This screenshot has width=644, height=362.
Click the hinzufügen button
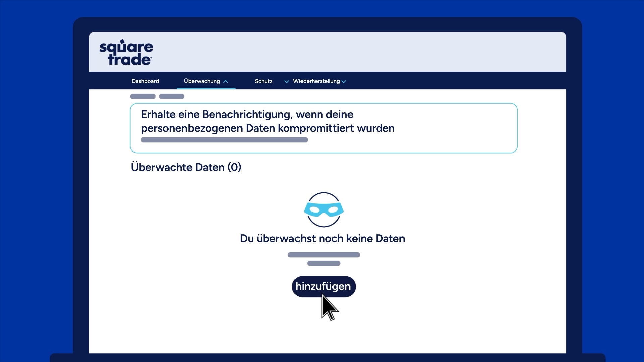coord(324,286)
